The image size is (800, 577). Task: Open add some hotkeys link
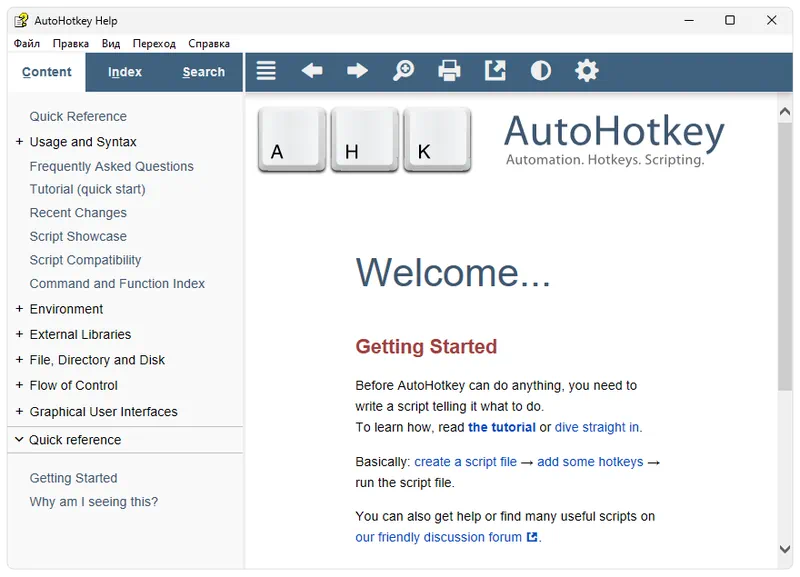(590, 462)
